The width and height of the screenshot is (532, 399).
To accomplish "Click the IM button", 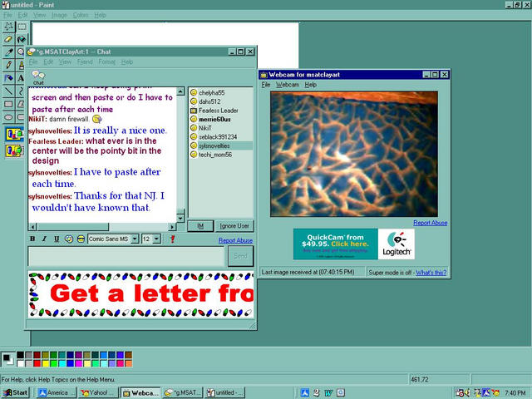I will coord(200,226).
